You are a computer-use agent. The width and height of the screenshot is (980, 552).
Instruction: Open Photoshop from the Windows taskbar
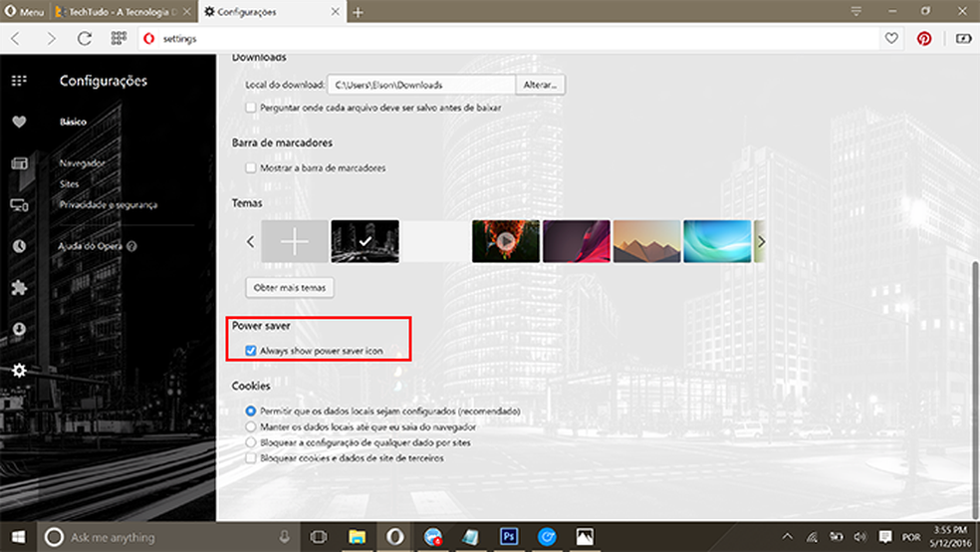(508, 537)
